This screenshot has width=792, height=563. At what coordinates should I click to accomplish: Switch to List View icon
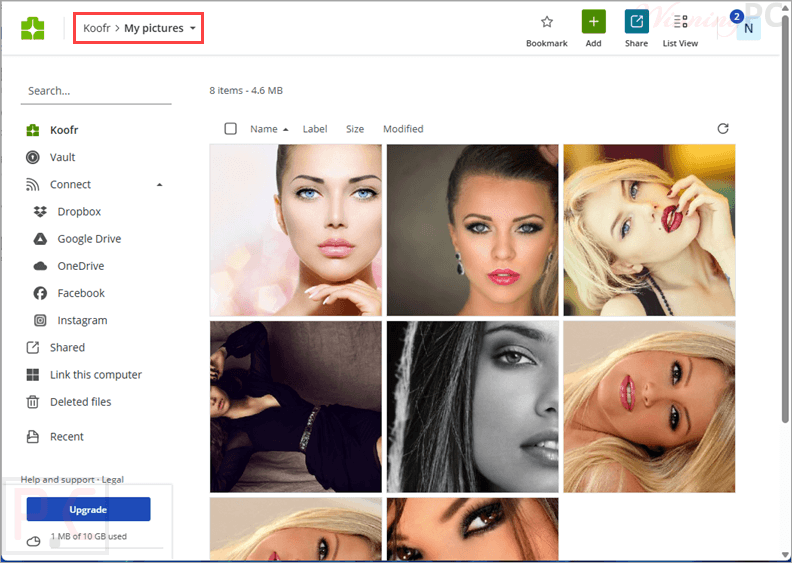pos(680,21)
